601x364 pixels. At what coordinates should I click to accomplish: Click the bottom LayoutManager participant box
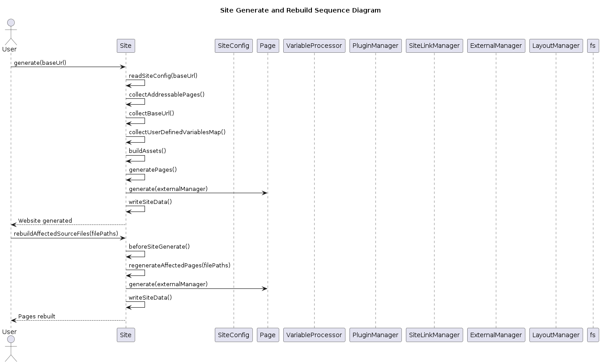tap(556, 335)
